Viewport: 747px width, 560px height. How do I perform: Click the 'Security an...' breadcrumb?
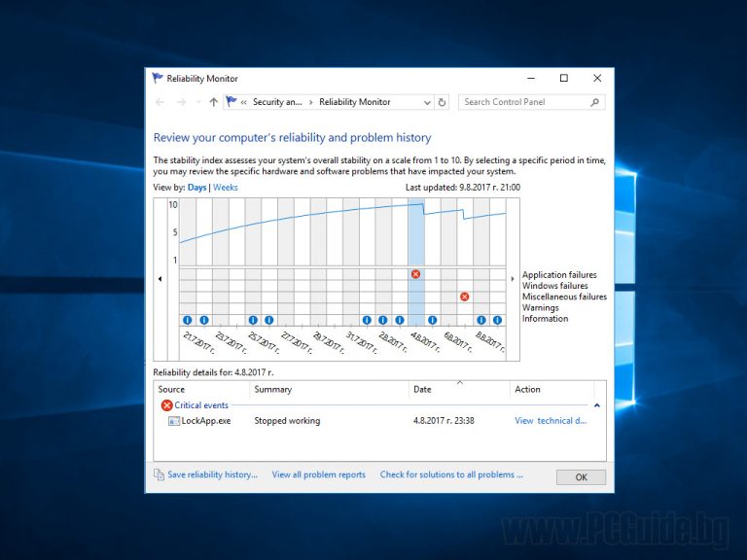click(x=277, y=102)
